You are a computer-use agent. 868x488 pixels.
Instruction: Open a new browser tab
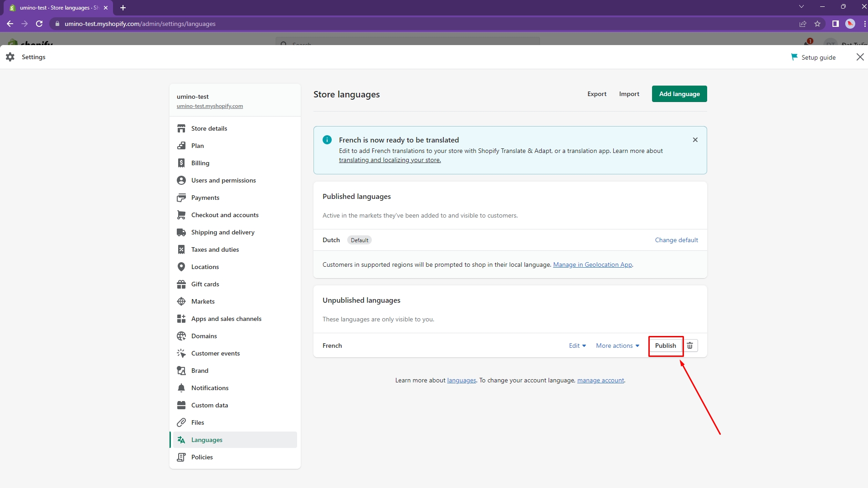pyautogui.click(x=123, y=8)
